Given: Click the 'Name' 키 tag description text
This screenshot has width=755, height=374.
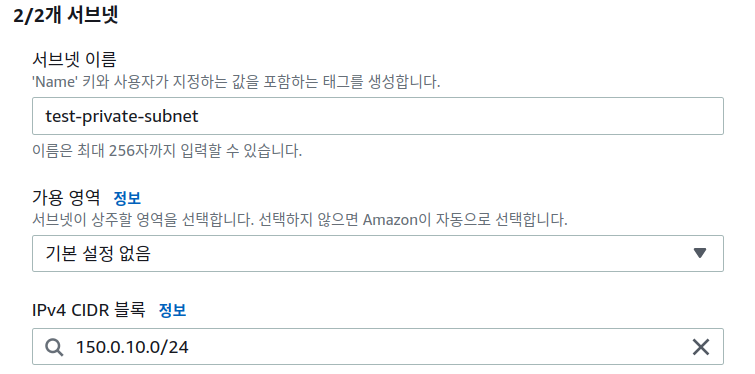Looking at the screenshot, I should pyautogui.click(x=236, y=82).
